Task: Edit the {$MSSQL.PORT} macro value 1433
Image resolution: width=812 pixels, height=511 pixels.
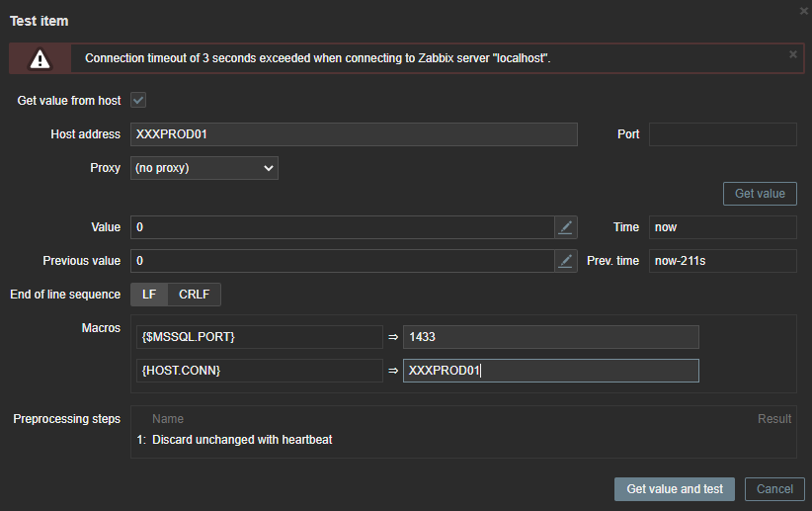Action: (x=550, y=337)
